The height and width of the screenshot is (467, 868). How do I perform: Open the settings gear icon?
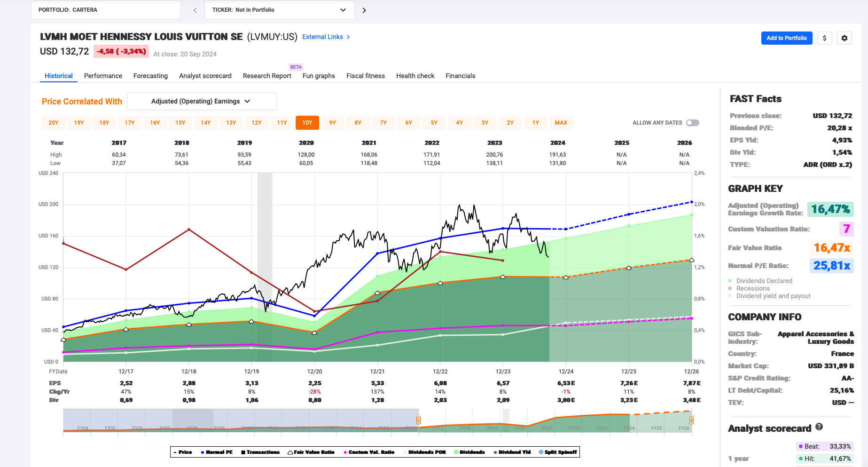(845, 38)
